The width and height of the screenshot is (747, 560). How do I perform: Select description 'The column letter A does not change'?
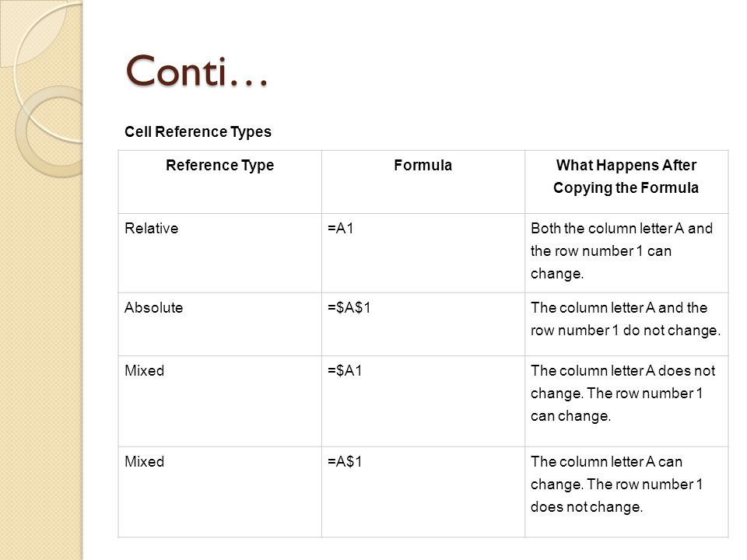click(622, 382)
